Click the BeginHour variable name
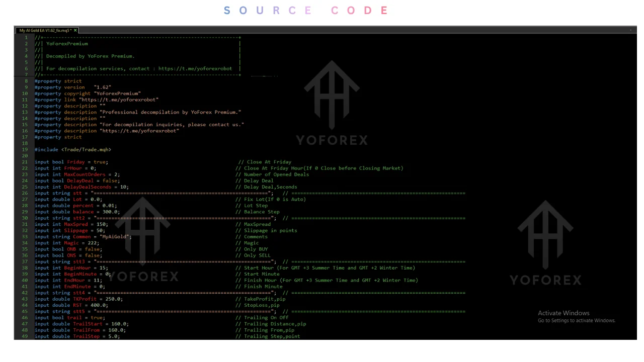This screenshot has height=362, width=644. tap(77, 268)
